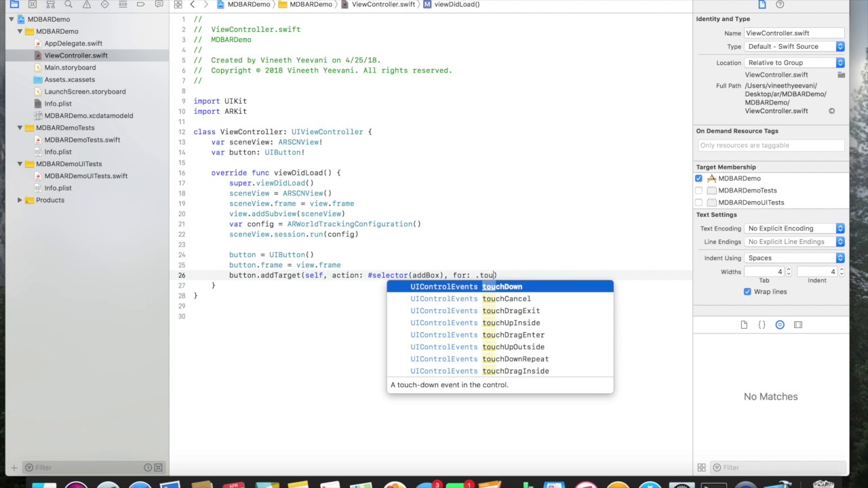Viewport: 868px width, 488px height.
Task: Open the Debug navigator icon
Action: coord(123,4)
